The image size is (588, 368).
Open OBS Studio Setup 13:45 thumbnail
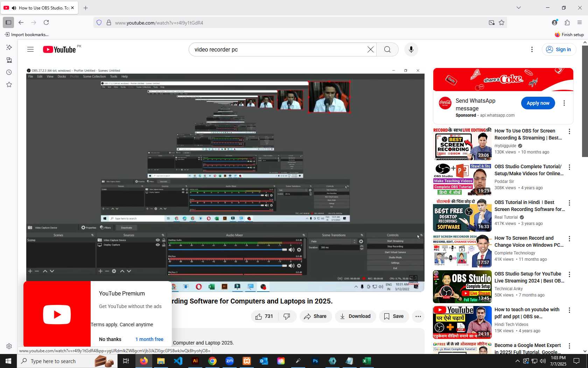462,287
